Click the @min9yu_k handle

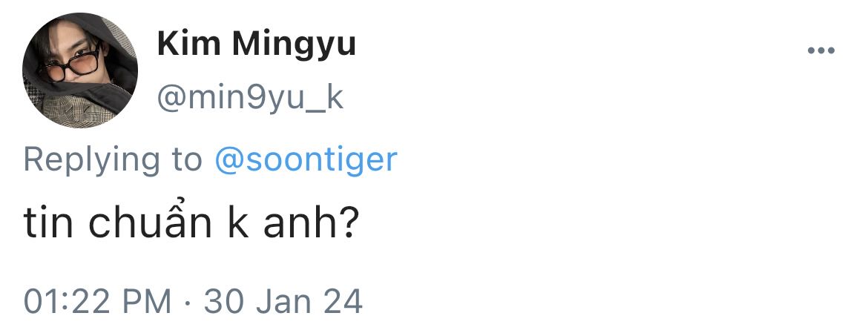click(251, 97)
